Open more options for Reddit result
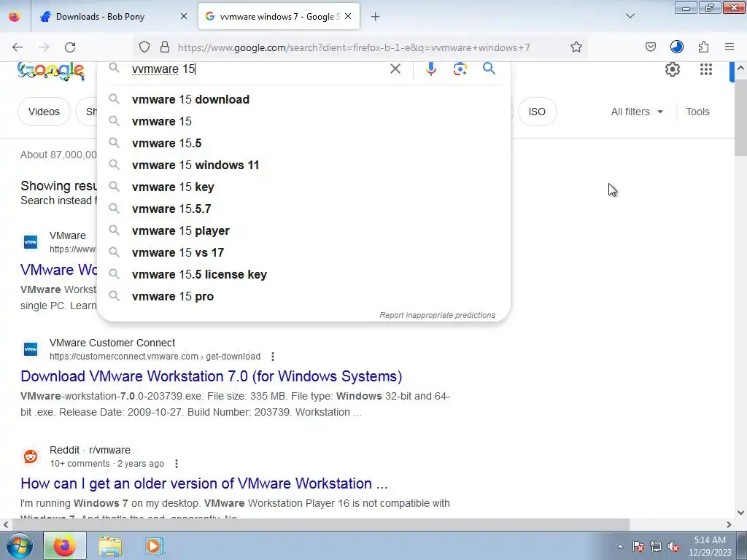 (177, 463)
